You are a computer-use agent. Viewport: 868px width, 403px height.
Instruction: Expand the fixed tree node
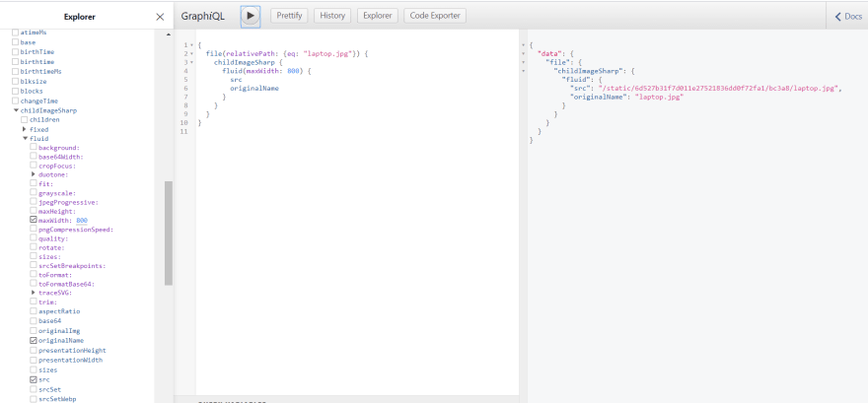pos(25,129)
